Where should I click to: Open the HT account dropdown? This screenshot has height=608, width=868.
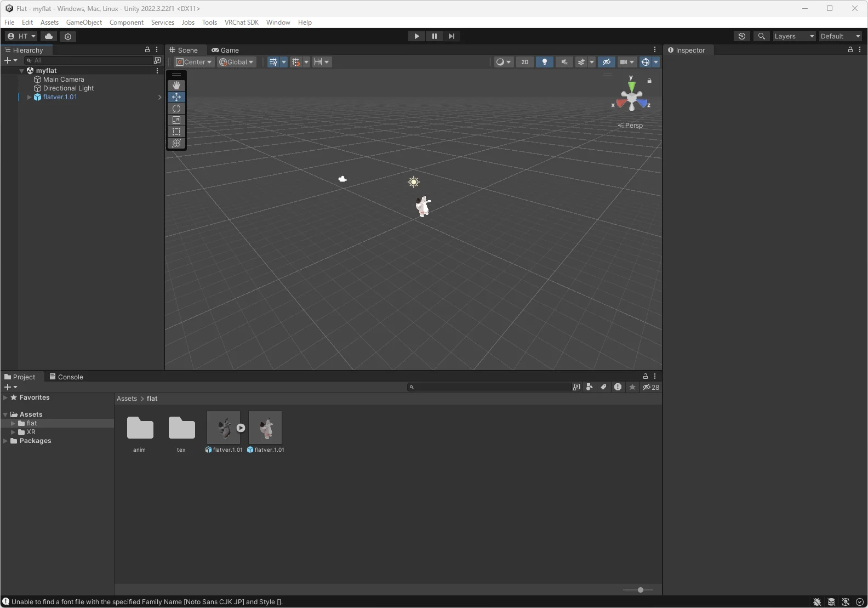click(x=21, y=36)
